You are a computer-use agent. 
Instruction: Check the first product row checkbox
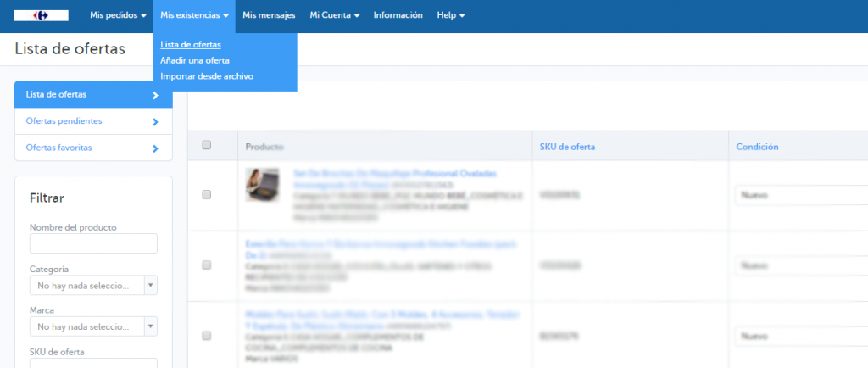(x=206, y=194)
